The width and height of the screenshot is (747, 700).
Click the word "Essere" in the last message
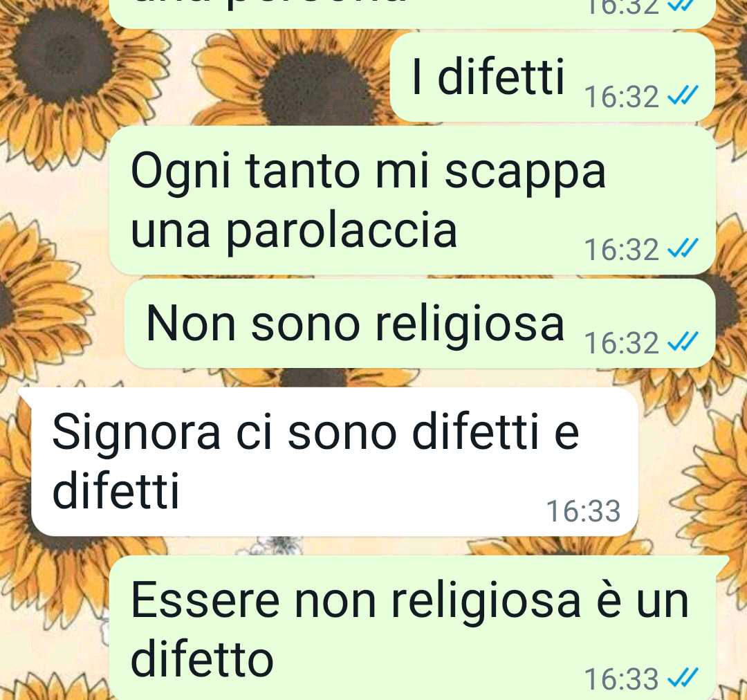pos(205,601)
